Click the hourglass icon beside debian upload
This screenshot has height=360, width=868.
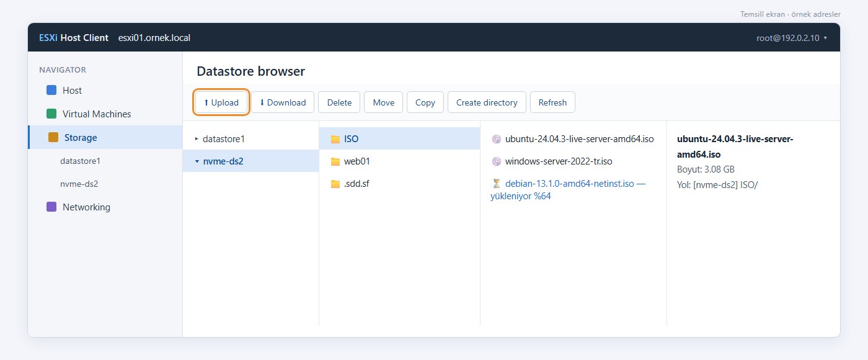(x=496, y=184)
